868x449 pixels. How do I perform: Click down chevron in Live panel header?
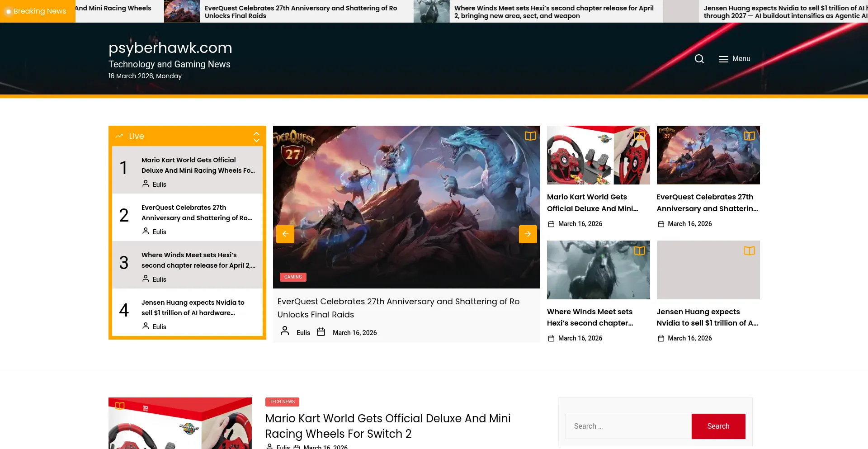(256, 140)
